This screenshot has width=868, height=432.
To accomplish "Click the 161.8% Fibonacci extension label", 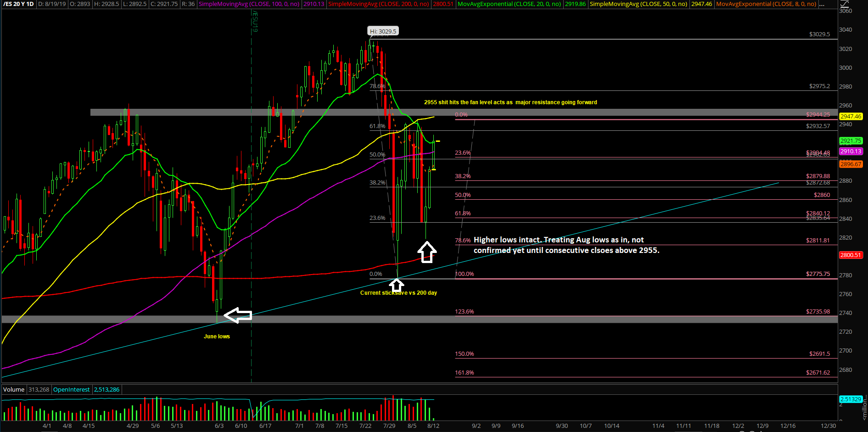I will (x=465, y=373).
